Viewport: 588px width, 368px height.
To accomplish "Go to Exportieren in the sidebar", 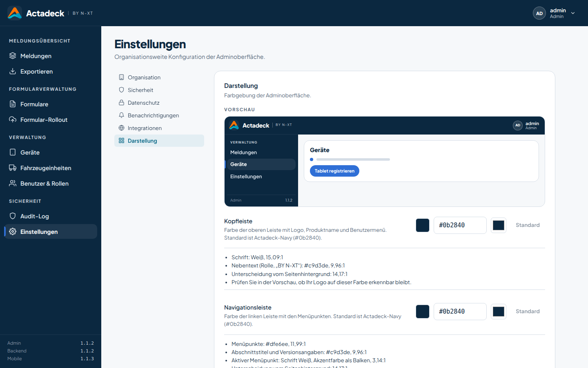I will (x=51, y=71).
